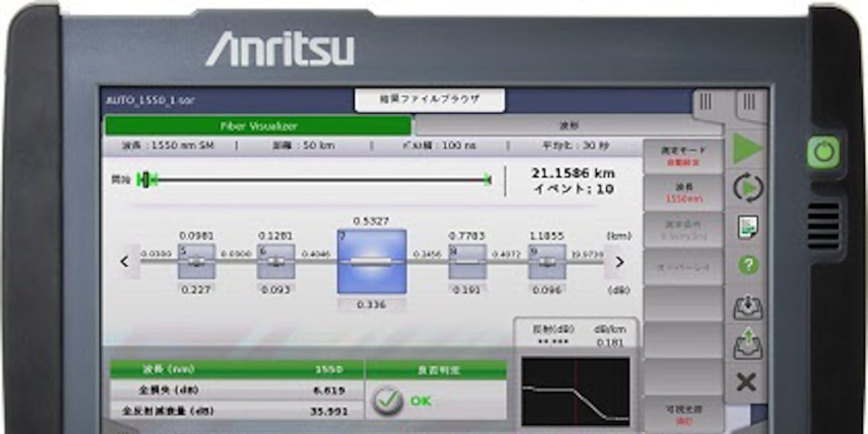Click the load file tray icon
The width and height of the screenshot is (868, 434).
click(748, 307)
